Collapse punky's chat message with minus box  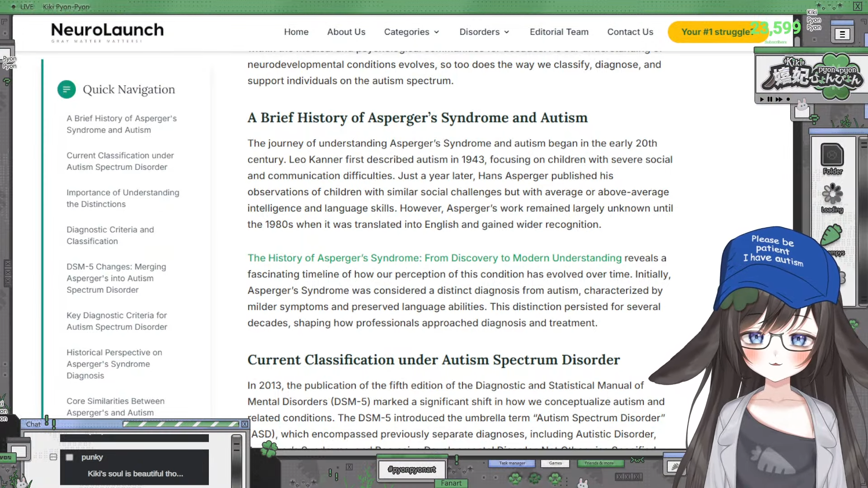click(53, 457)
